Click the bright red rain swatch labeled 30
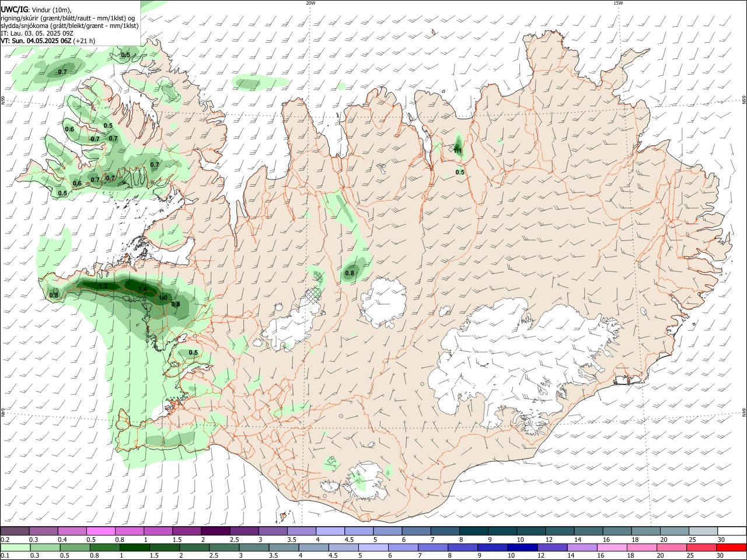Viewport: 747px width, 560px height. (x=731, y=547)
